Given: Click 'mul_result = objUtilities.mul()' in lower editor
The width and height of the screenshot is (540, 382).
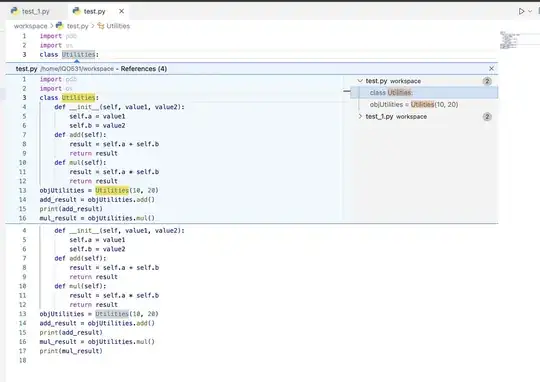Looking at the screenshot, I should (x=97, y=342).
